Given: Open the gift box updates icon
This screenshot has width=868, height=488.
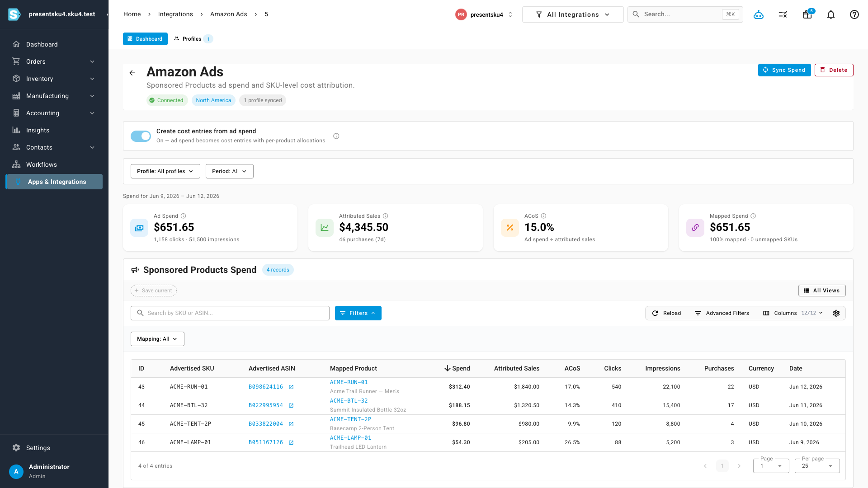Looking at the screenshot, I should 807,14.
